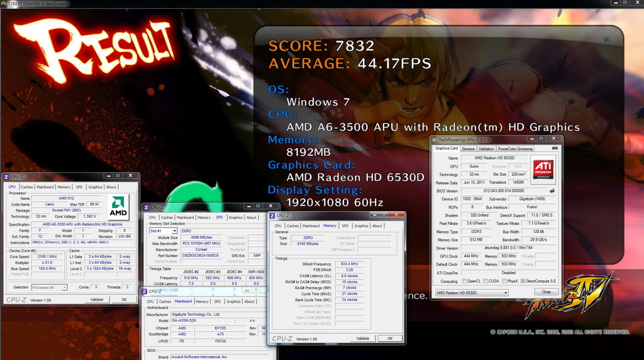The width and height of the screenshot is (644, 360).
Task: Enable the OpenCL checkbox
Action: (465, 281)
